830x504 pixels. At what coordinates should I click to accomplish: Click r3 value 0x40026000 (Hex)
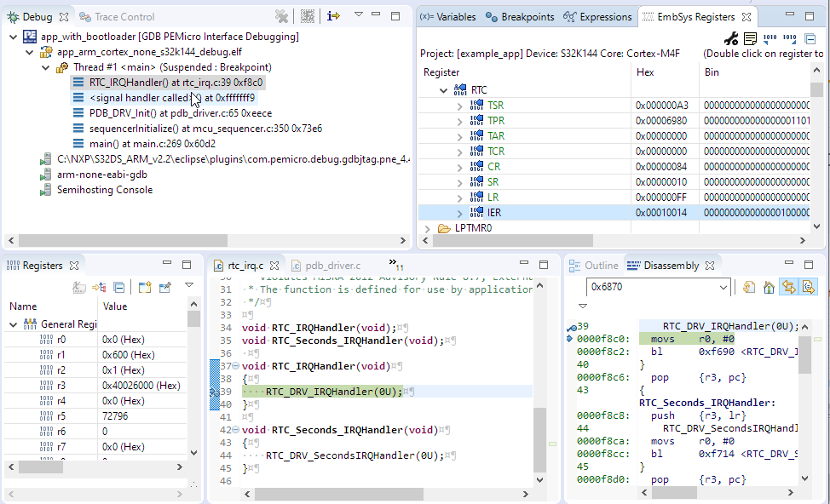click(141, 386)
